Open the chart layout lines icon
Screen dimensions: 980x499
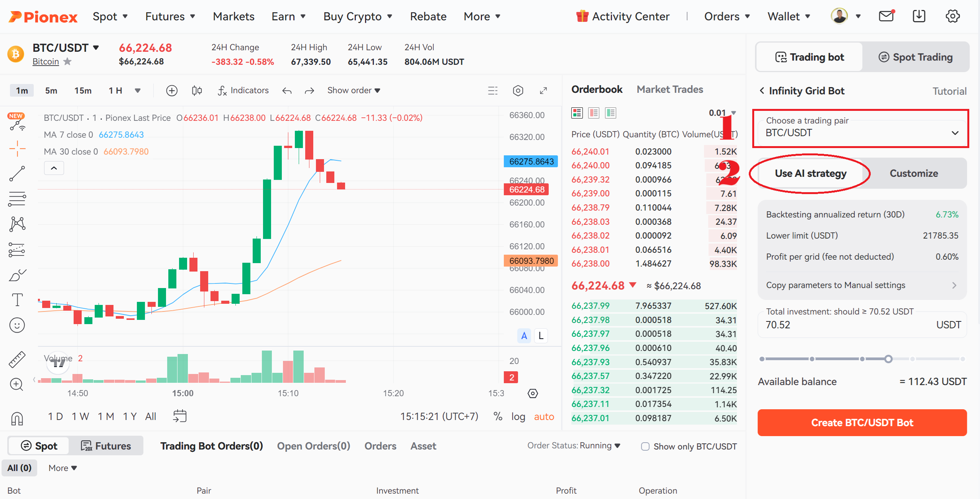pos(493,91)
